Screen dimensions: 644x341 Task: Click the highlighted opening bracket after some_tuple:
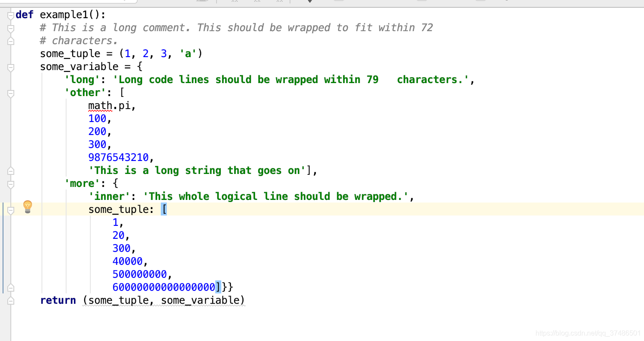(x=164, y=209)
